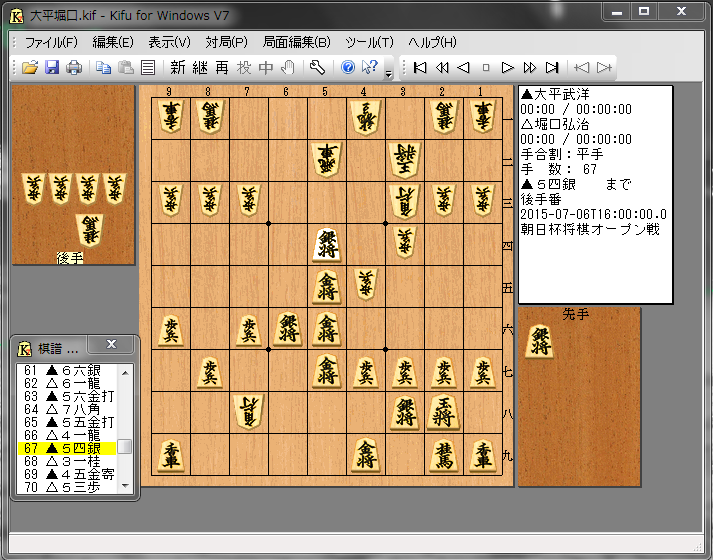Print the board with printer icon
Screen dimensions: 713x560
(x=74, y=68)
